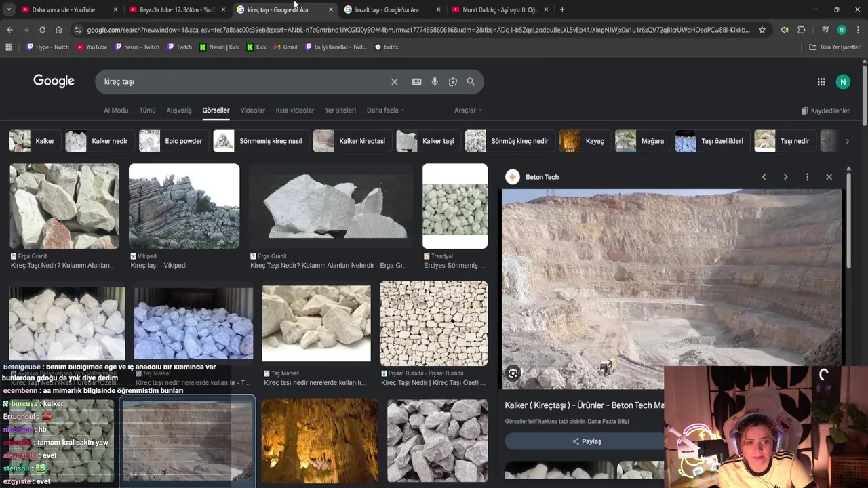Open the İnşaat Burada stone wall image
Screen dimensions: 868x488
point(433,323)
